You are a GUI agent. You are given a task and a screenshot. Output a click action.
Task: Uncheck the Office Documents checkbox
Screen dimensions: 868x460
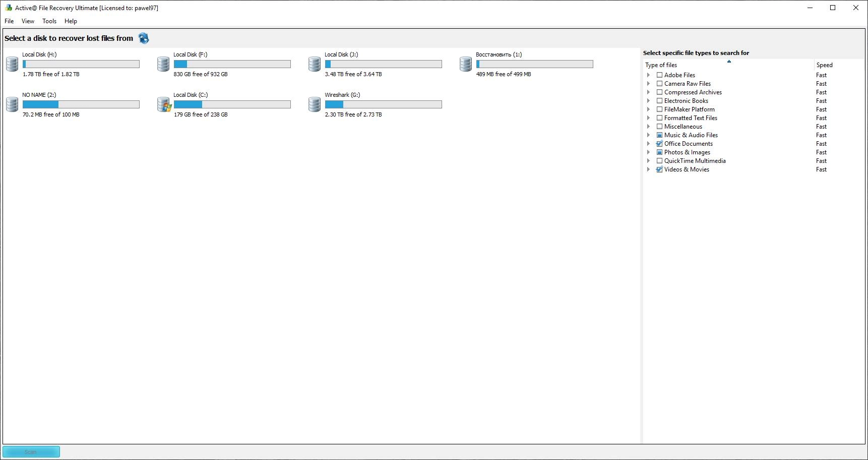click(659, 144)
